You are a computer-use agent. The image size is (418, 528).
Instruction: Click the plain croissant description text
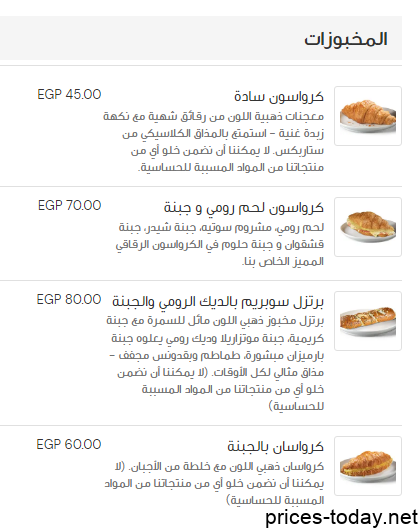coord(214,142)
